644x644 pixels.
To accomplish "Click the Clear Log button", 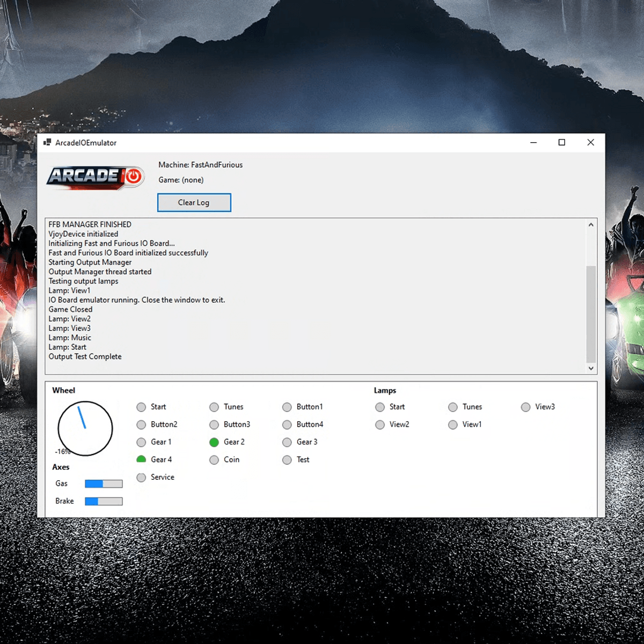I will (x=194, y=203).
